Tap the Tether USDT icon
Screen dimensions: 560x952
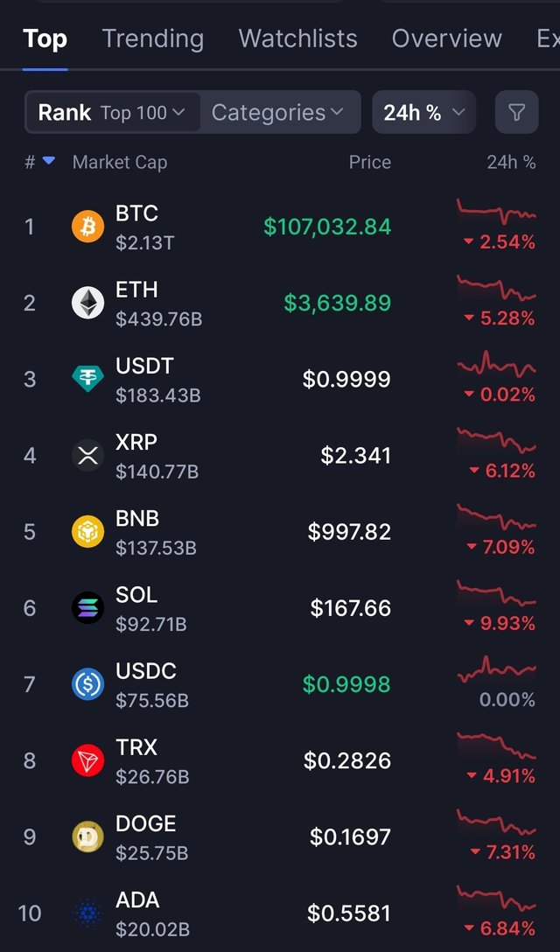click(87, 380)
